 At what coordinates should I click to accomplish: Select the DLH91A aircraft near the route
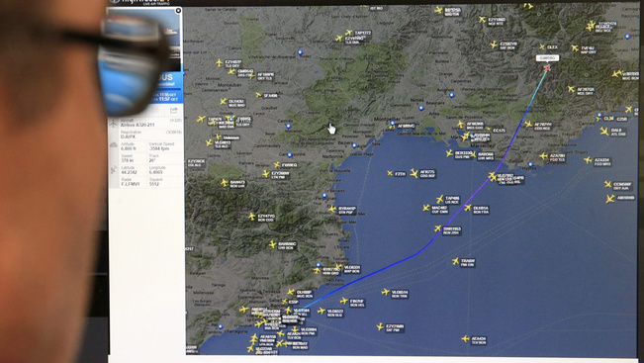pyautogui.click(x=467, y=208)
